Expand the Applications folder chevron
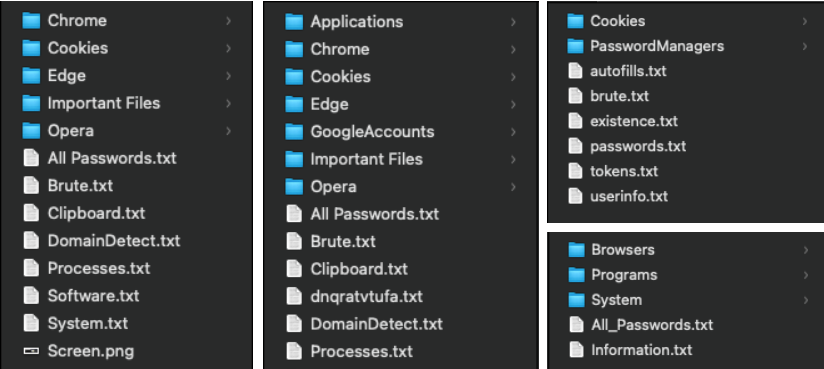Screen dimensions: 824x369 [x=513, y=22]
